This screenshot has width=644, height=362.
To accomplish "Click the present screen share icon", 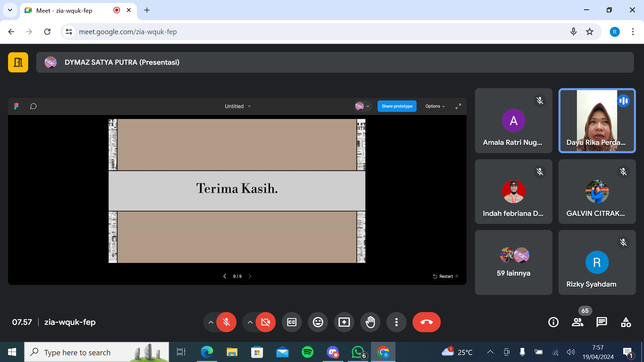I will 344,322.
